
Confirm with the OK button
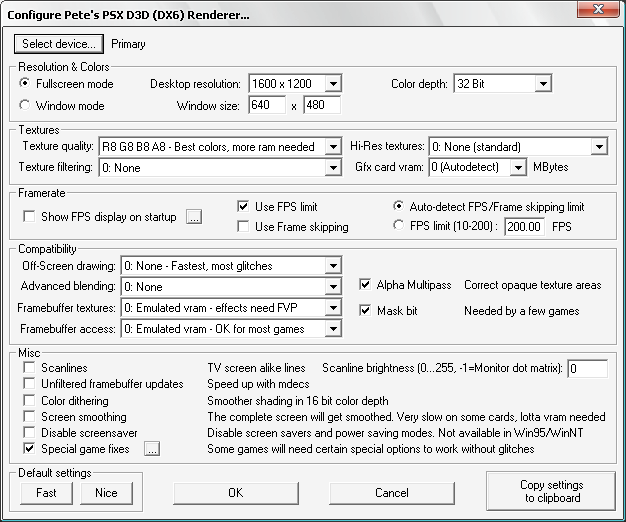point(236,493)
